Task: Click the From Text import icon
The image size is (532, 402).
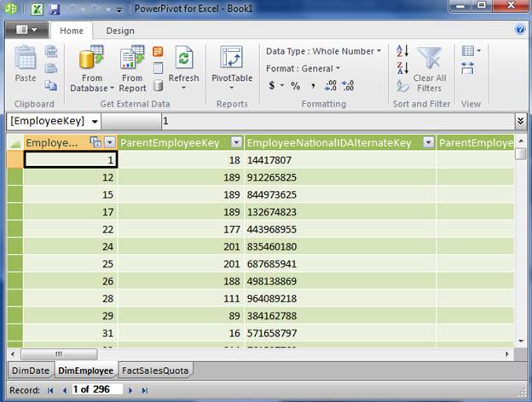Action: pos(158,68)
